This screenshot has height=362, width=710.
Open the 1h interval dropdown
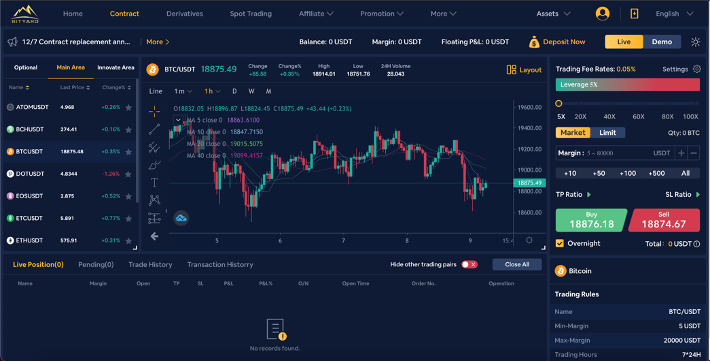pyautogui.click(x=212, y=91)
